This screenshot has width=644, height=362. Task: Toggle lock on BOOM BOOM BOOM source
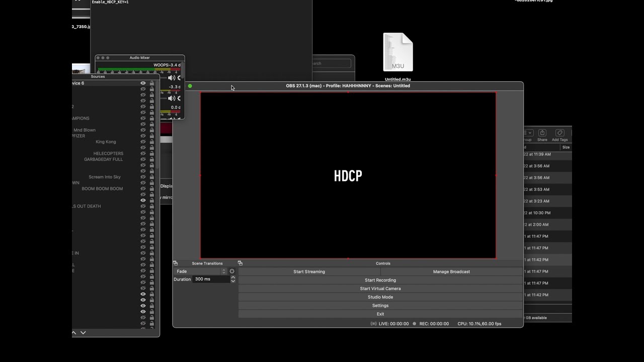(x=151, y=189)
